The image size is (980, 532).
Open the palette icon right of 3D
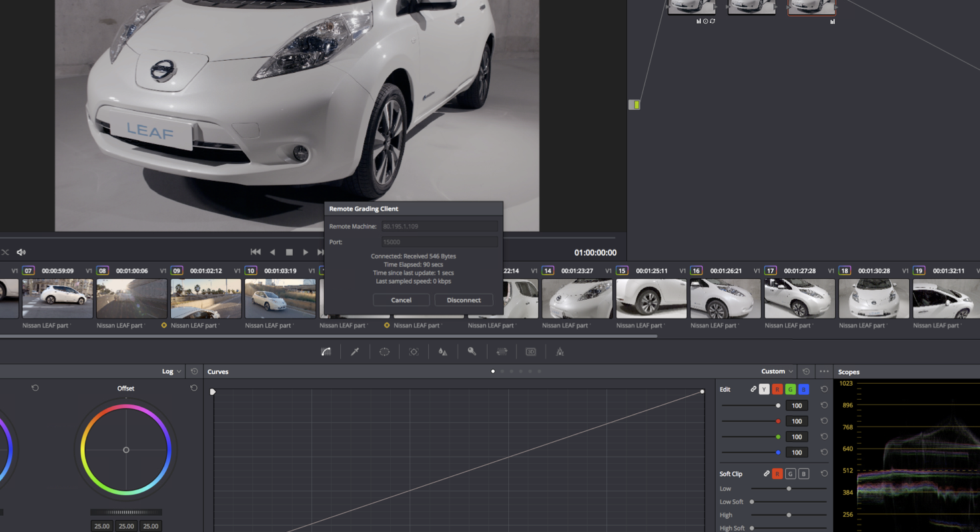[x=560, y=352]
